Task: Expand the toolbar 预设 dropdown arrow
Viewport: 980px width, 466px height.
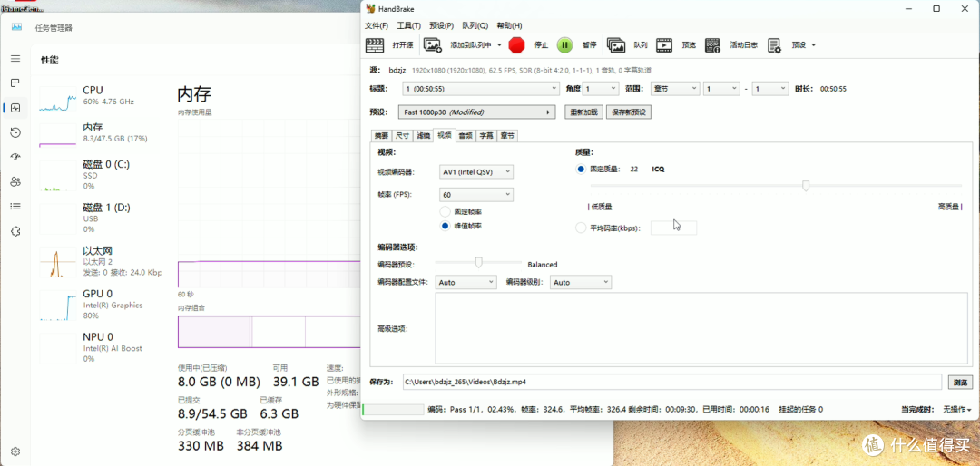Action: pyautogui.click(x=813, y=45)
